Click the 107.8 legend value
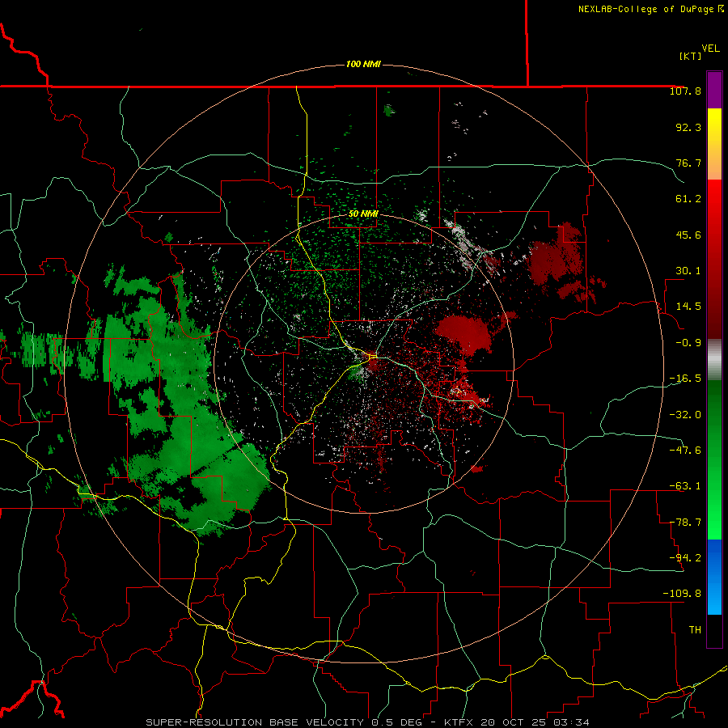The image size is (728, 728). click(685, 91)
